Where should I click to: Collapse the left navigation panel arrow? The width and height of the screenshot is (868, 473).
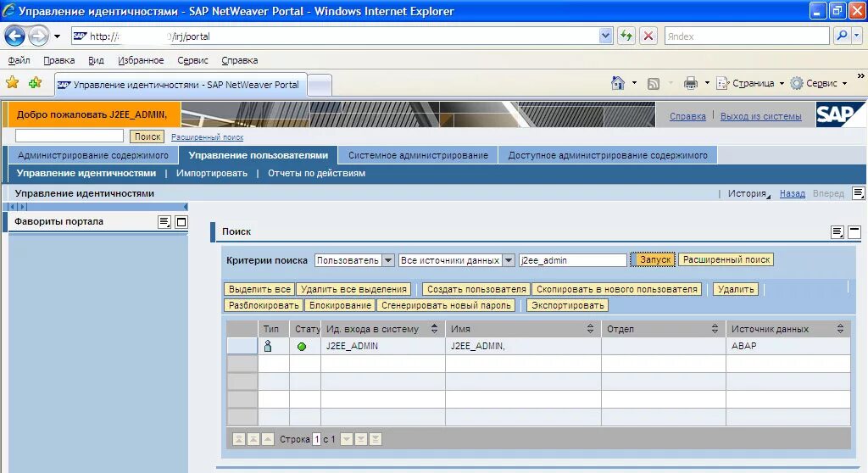click(186, 207)
